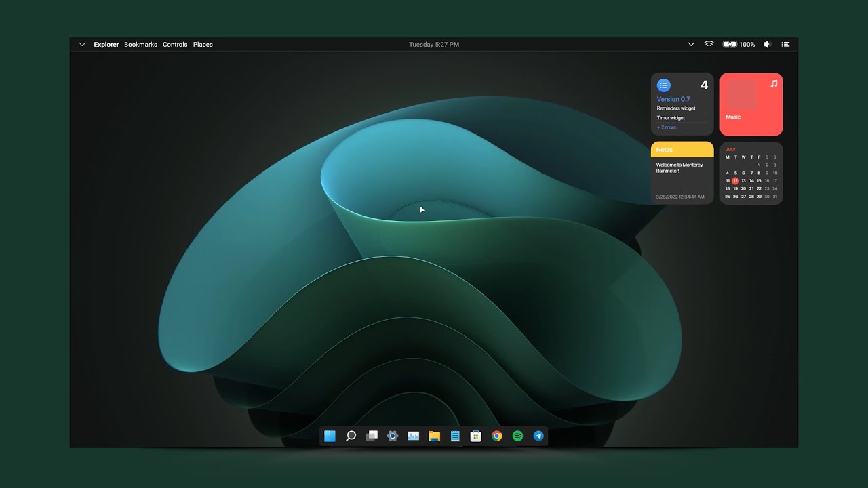Open the Controls menu
Screen dimensions: 868x488
click(x=175, y=45)
